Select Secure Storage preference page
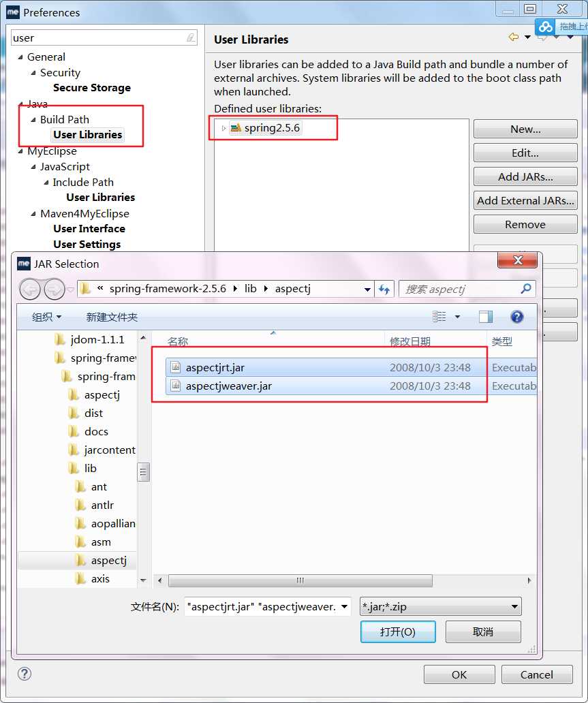588x703 pixels. (92, 88)
